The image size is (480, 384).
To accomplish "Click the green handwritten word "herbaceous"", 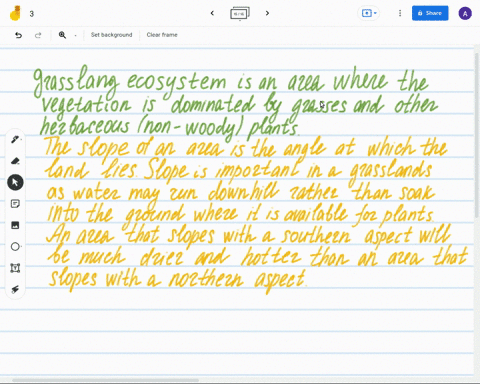I will click(84, 126).
